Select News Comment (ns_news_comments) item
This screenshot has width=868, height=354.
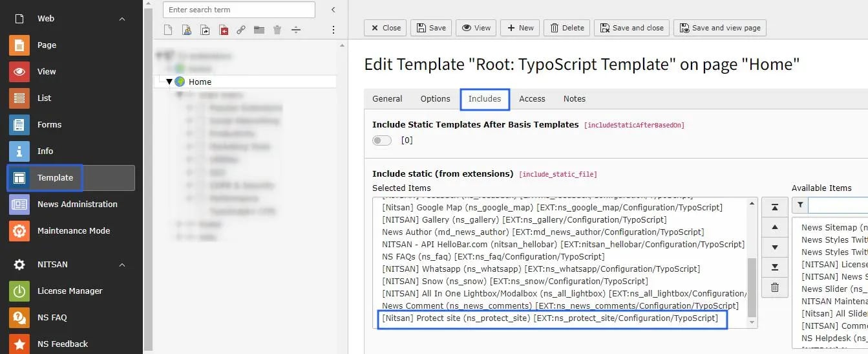click(560, 306)
